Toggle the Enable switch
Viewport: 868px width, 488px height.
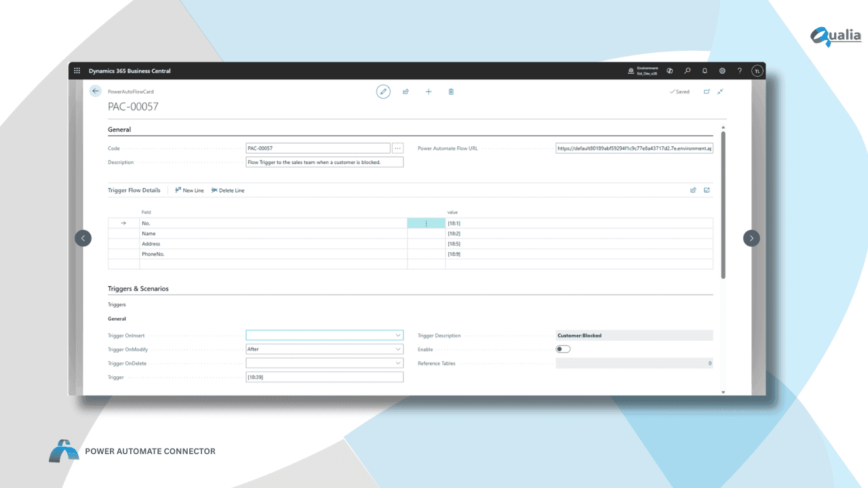(x=563, y=349)
